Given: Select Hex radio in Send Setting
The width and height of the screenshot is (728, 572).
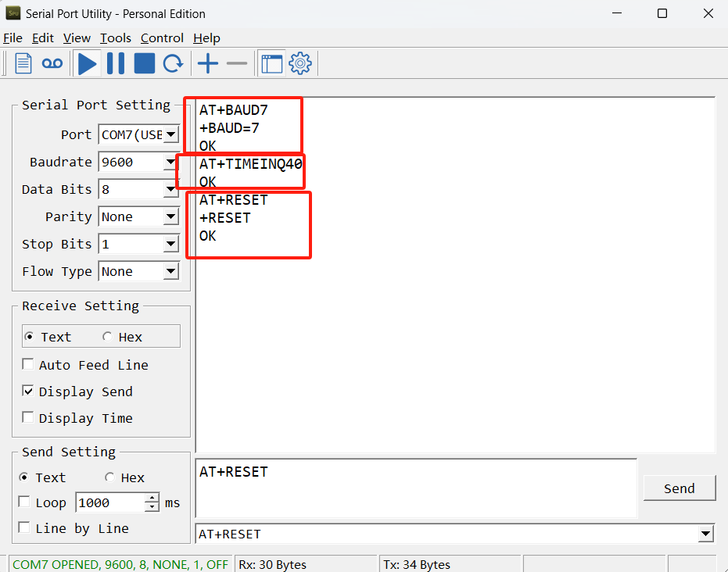Looking at the screenshot, I should (109, 477).
